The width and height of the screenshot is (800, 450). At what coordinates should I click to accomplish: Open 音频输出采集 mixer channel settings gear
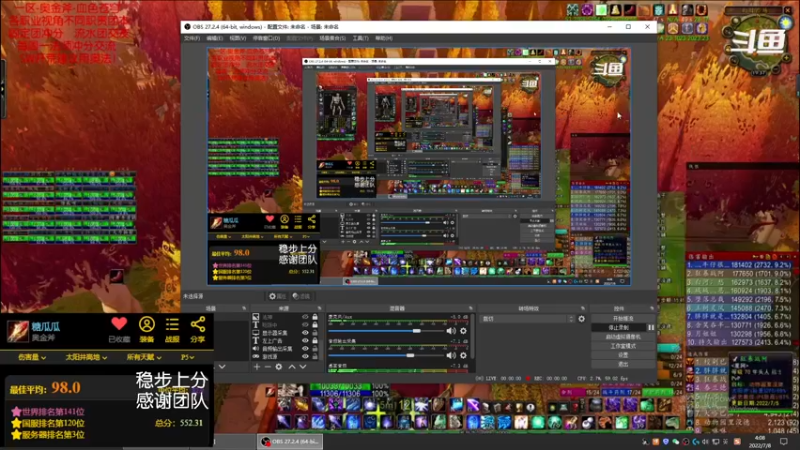(463, 355)
